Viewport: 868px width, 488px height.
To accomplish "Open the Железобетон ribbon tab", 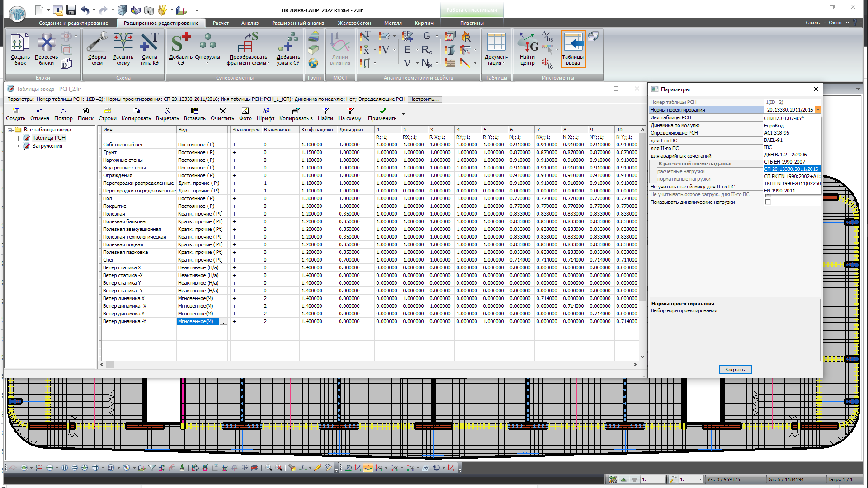I will pyautogui.click(x=354, y=23).
